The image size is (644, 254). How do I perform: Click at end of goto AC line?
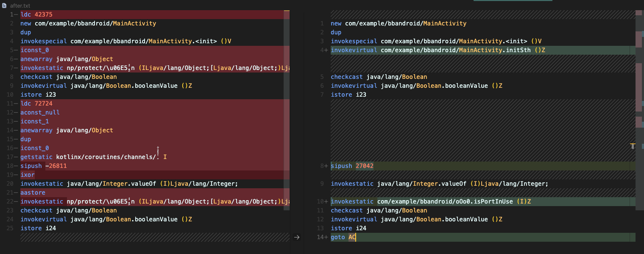357,237
